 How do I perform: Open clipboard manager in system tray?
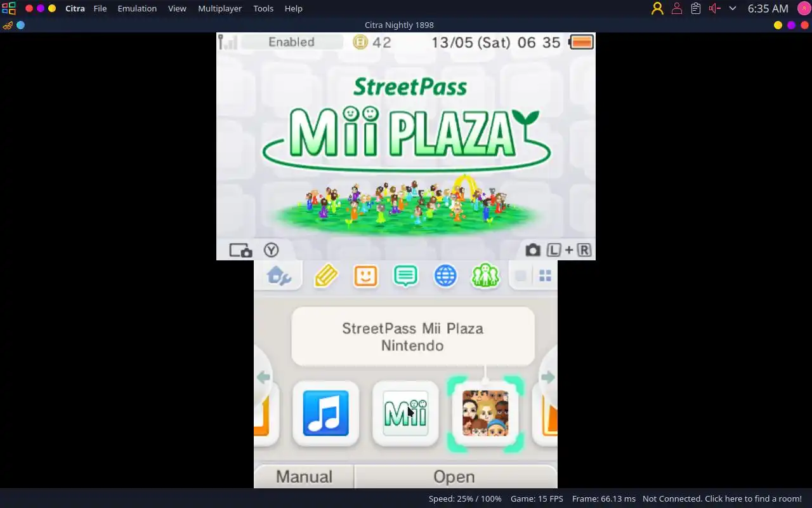click(x=696, y=8)
